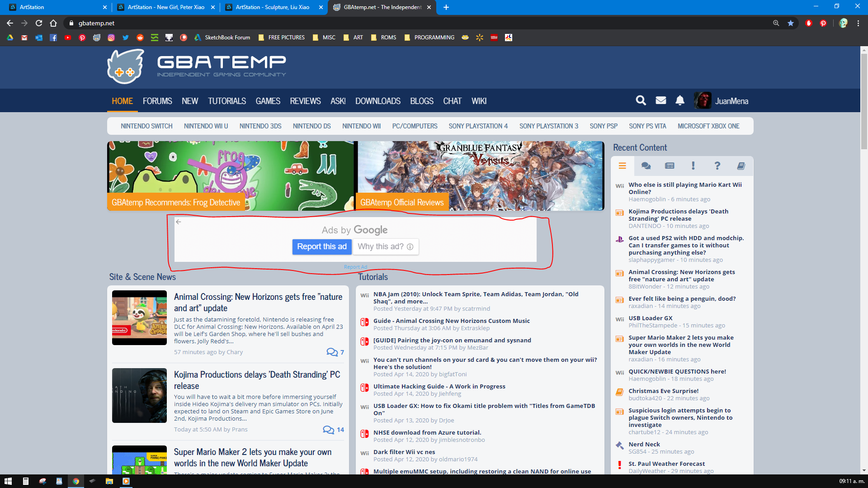
Task: Open the Instagram bookmark
Action: point(111,38)
